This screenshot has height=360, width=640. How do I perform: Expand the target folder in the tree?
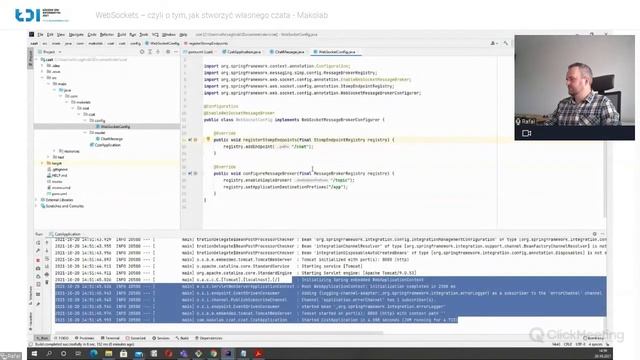click(x=42, y=163)
